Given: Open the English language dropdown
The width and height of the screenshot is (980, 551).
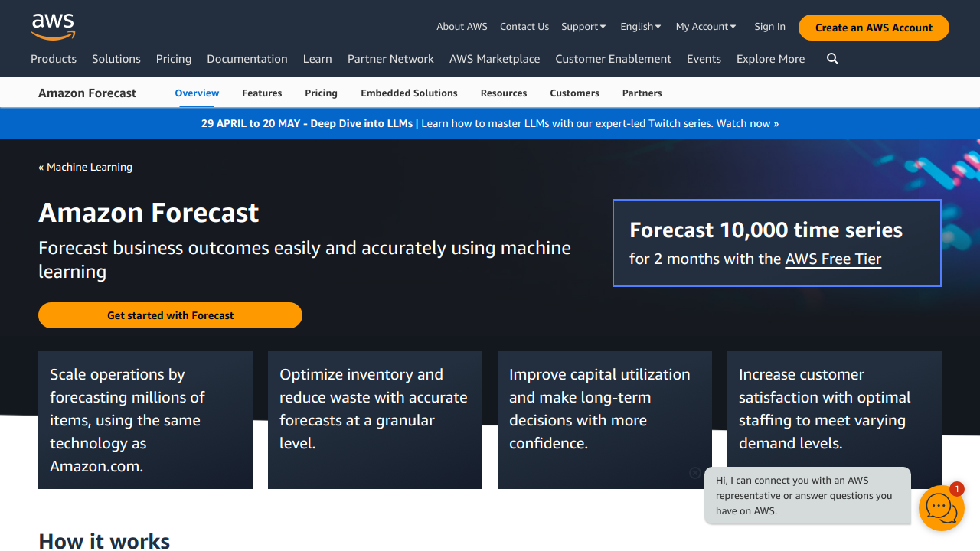Looking at the screenshot, I should coord(641,27).
